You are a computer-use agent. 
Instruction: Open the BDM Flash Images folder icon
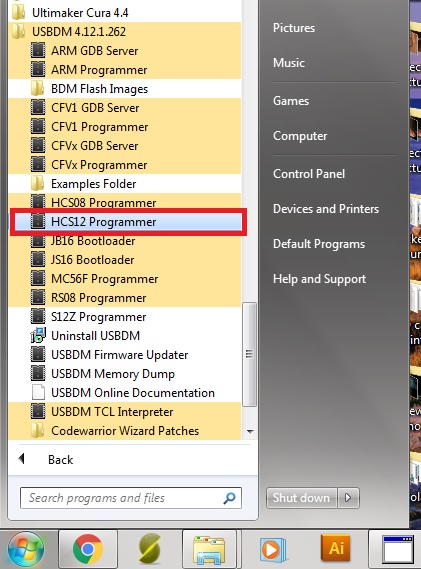tap(38, 89)
